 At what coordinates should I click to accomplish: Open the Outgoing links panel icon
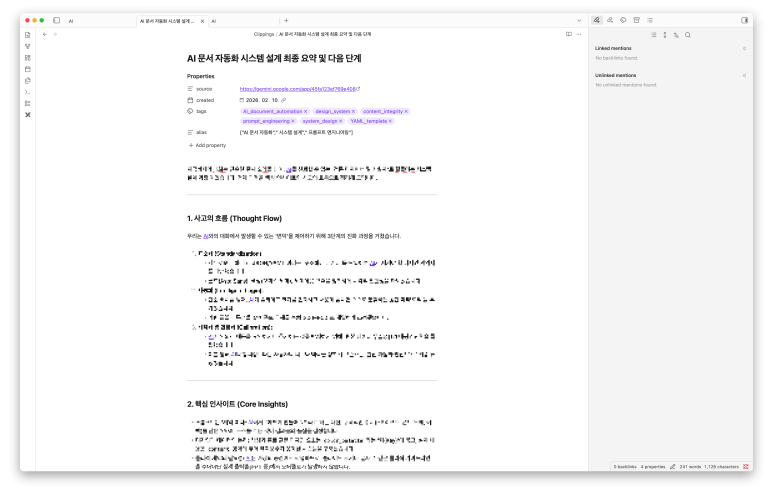click(609, 20)
